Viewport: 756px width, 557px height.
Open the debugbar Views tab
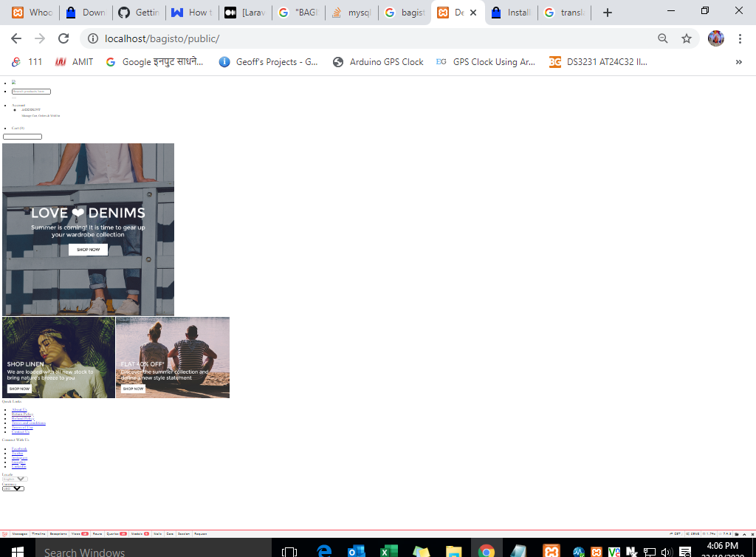click(x=80, y=534)
